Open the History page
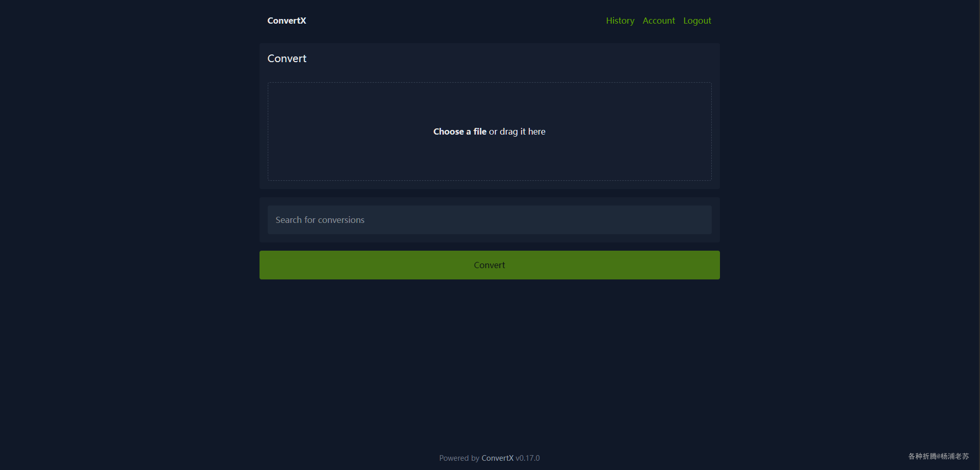This screenshot has height=470, width=980. coord(620,21)
